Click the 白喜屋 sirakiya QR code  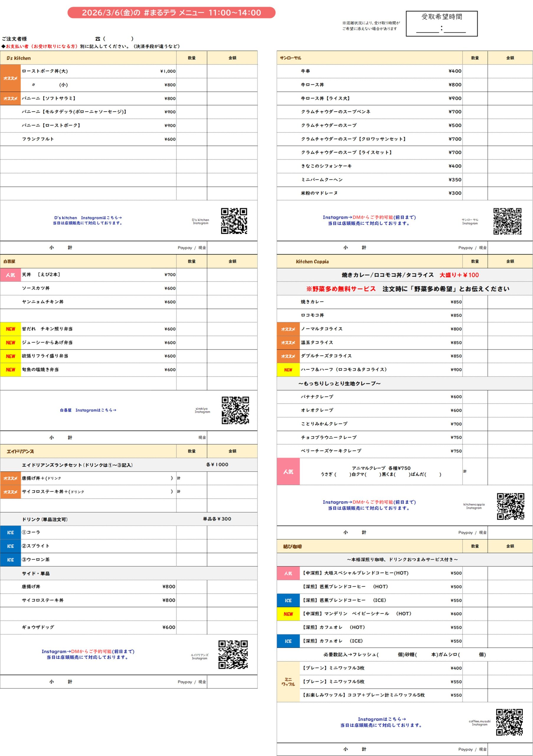point(235,410)
